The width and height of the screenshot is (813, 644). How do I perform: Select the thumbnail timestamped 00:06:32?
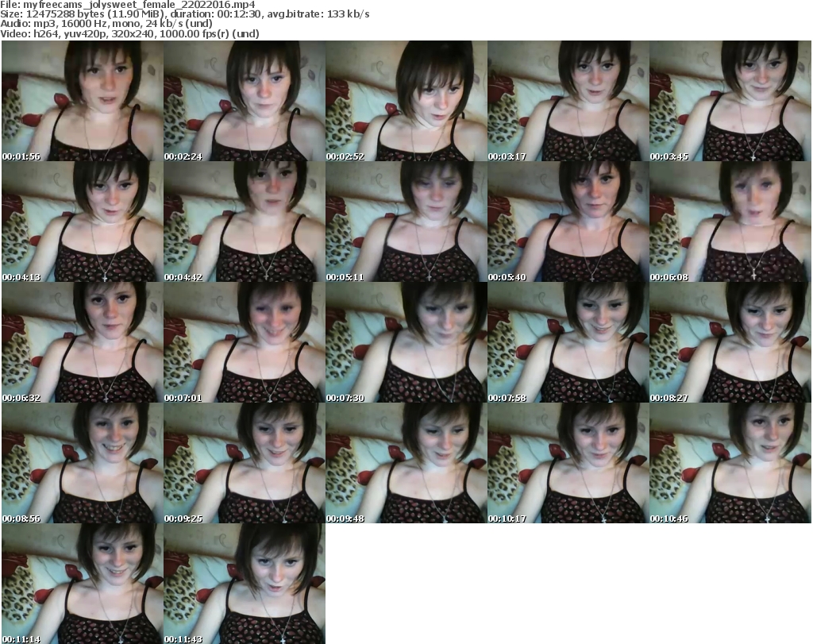(83, 342)
